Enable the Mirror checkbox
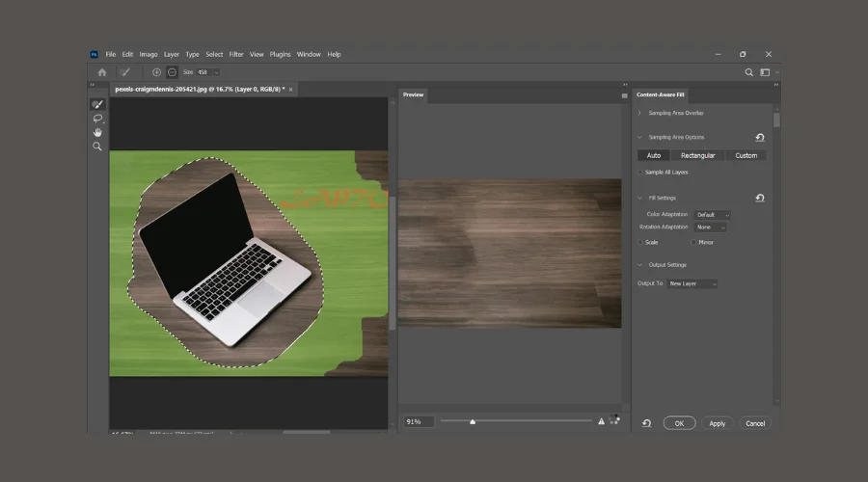 pyautogui.click(x=693, y=242)
